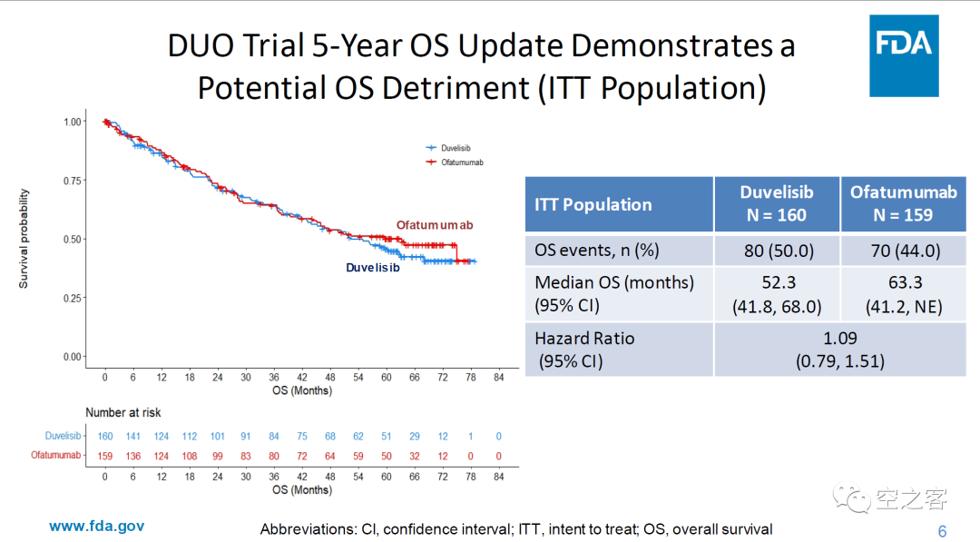Viewport: 980px width, 542px height.
Task: Click the 0.25 y-axis tick label
Action: [73, 298]
